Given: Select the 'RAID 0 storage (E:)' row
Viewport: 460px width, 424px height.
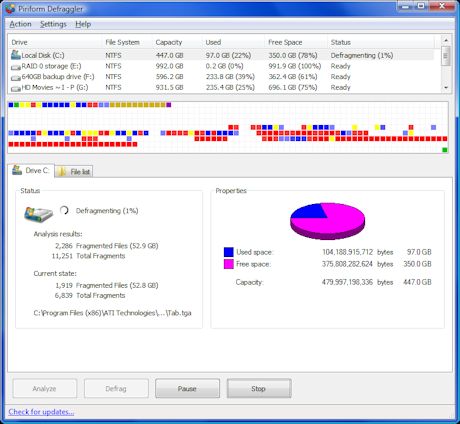Looking at the screenshot, I should click(x=221, y=66).
